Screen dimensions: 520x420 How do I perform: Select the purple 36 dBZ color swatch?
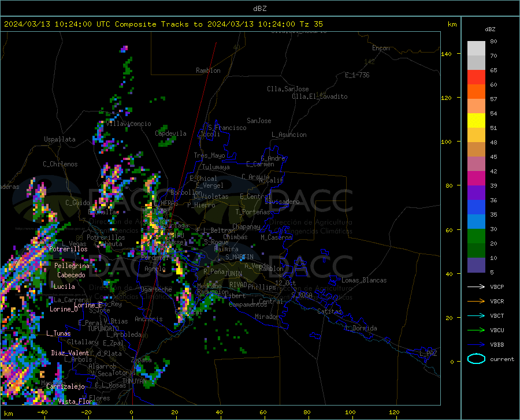coord(476,193)
